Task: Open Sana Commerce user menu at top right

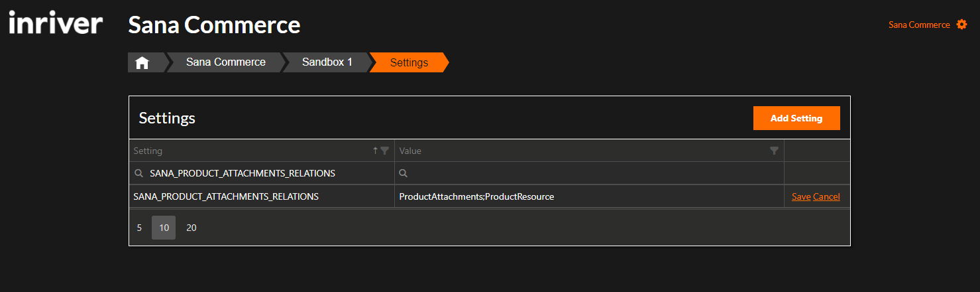Action: click(919, 25)
